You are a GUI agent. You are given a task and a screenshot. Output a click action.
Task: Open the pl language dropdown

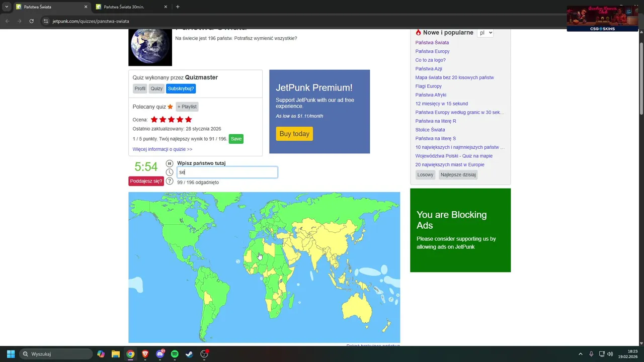pos(486,33)
